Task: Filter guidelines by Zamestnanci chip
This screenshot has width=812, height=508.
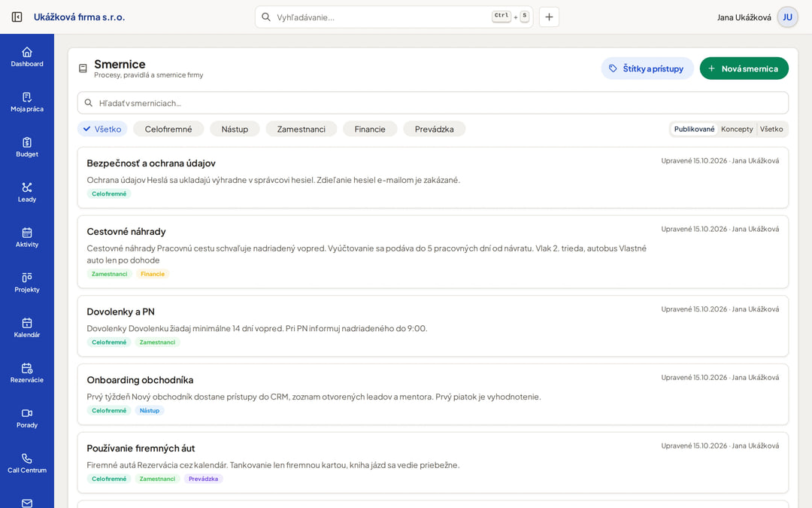Action: [x=301, y=129]
